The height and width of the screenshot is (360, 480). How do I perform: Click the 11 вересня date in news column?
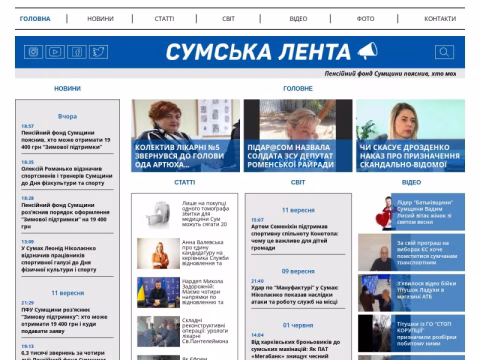pyautogui.click(x=67, y=293)
